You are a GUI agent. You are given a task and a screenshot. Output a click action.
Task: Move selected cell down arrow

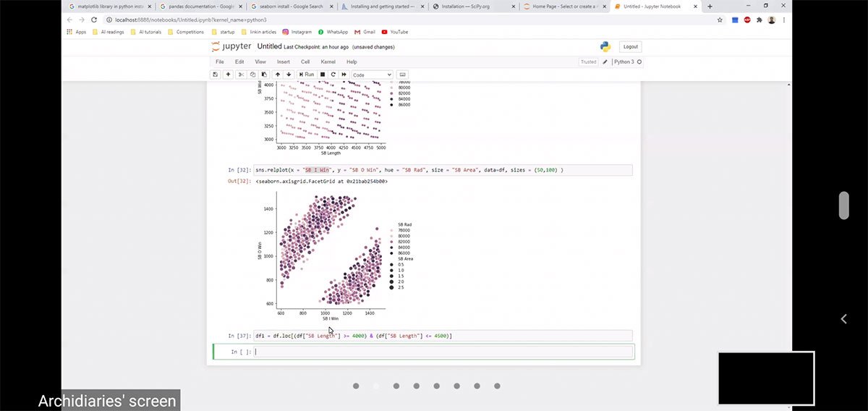click(x=289, y=75)
